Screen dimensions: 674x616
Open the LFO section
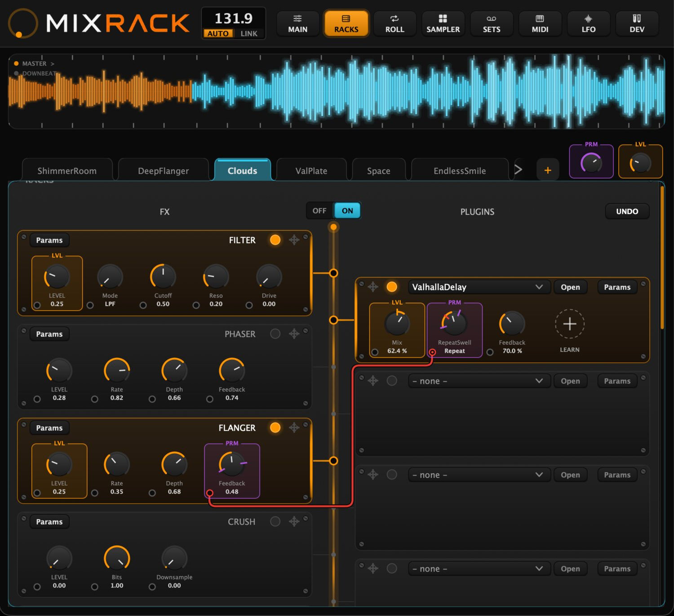coord(589,24)
